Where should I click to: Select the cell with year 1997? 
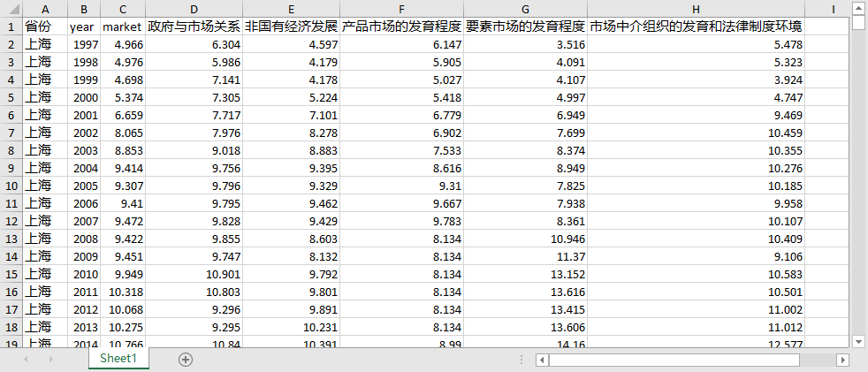(x=84, y=44)
